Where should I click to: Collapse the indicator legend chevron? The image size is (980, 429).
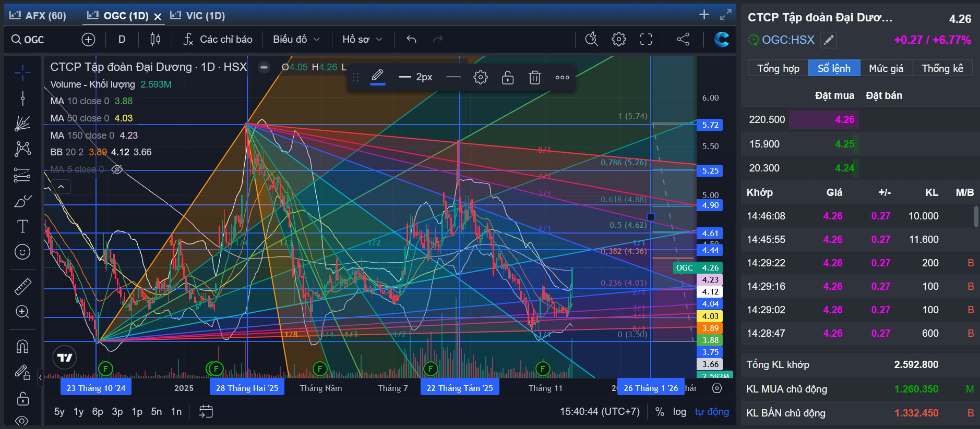coord(61,187)
